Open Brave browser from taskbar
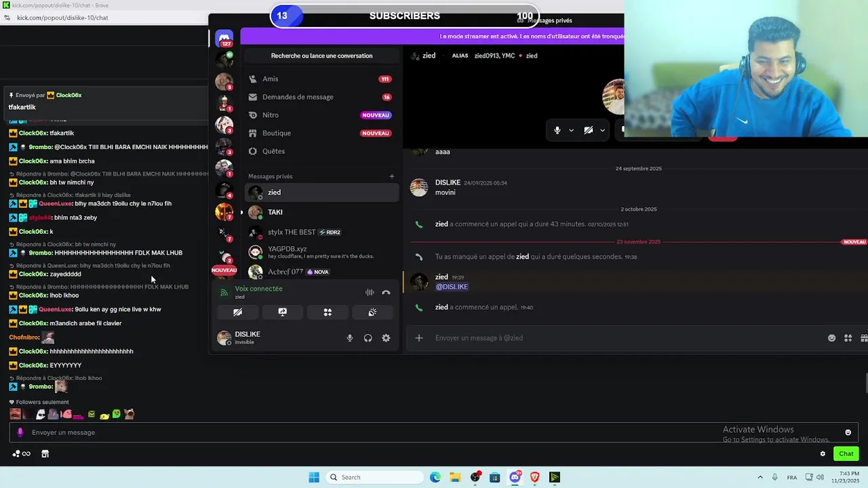This screenshot has width=868, height=488. click(x=534, y=477)
